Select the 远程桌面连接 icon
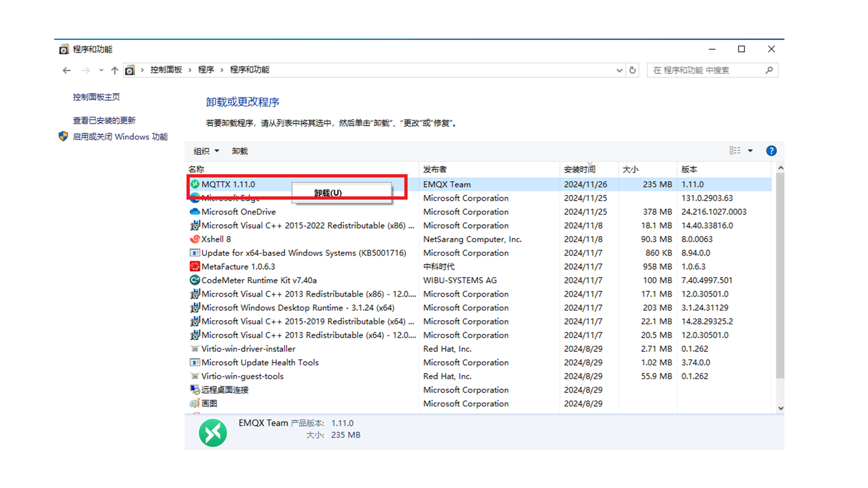 coord(195,389)
